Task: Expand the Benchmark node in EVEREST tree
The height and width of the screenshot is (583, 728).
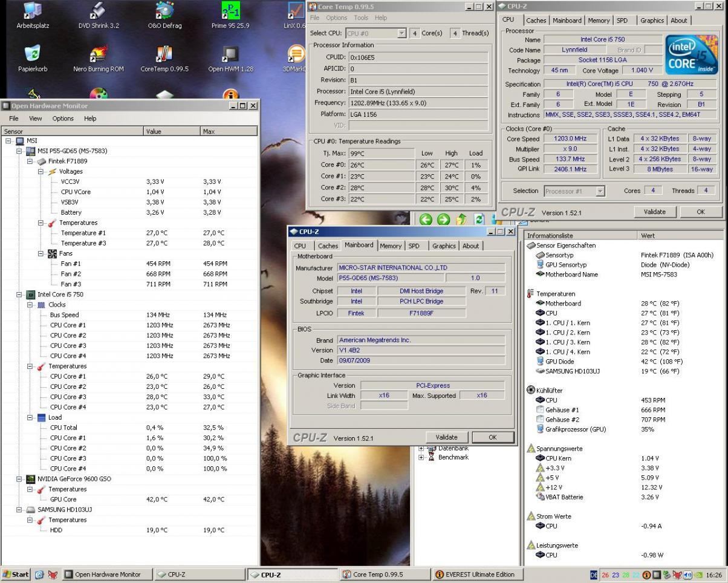Action: [x=421, y=458]
